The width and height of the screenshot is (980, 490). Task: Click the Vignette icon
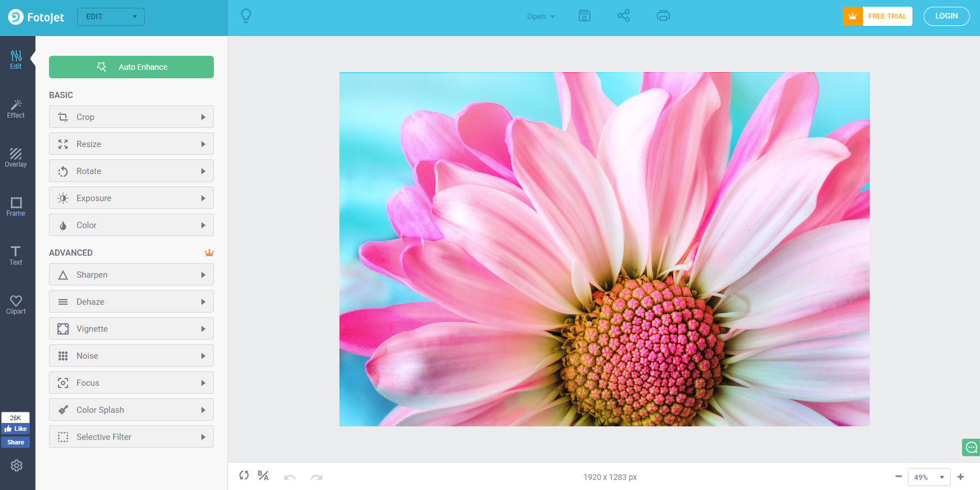click(x=63, y=329)
